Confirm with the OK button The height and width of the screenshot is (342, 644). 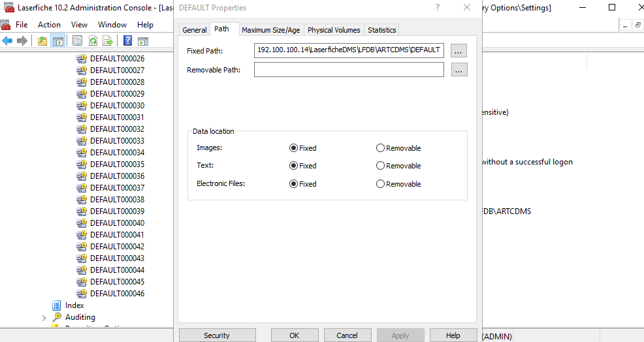click(295, 335)
